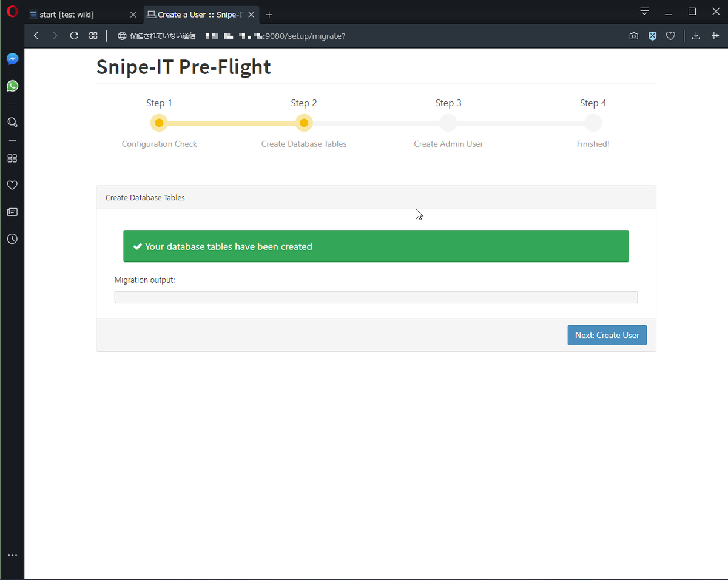Take a snapshot with camera icon

coord(633,36)
